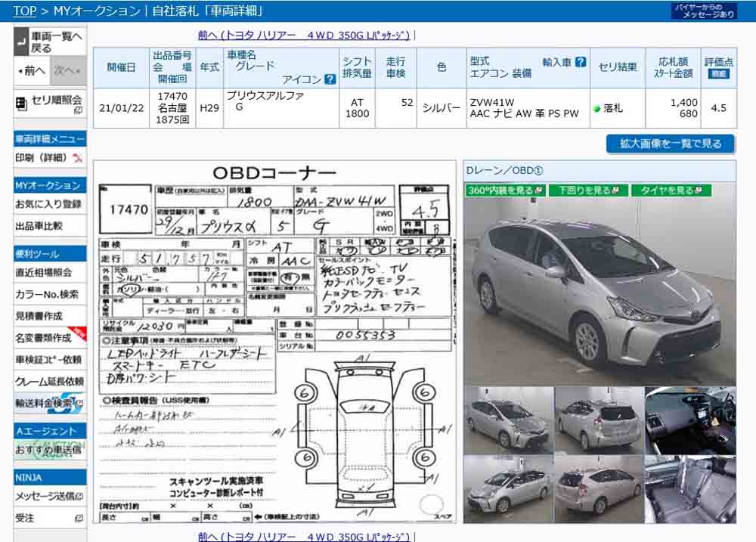This screenshot has width=756, height=542.
Task: Click the bid amount 1,400
Action: coord(683,102)
